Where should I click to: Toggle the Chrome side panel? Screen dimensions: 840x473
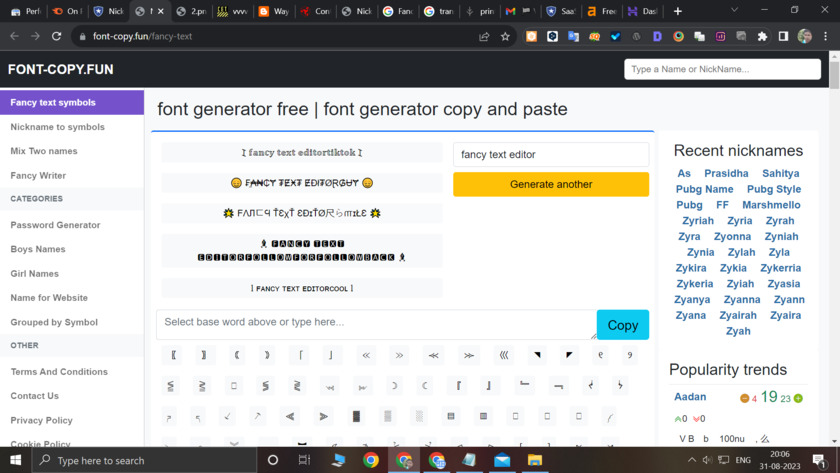tap(783, 36)
